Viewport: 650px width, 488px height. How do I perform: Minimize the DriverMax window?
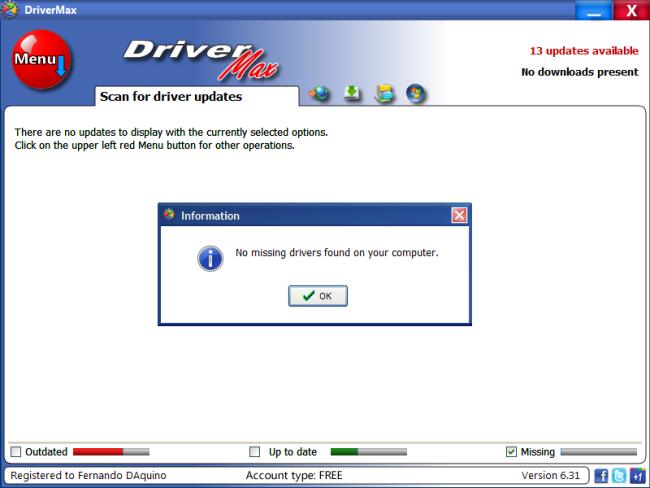[594, 10]
